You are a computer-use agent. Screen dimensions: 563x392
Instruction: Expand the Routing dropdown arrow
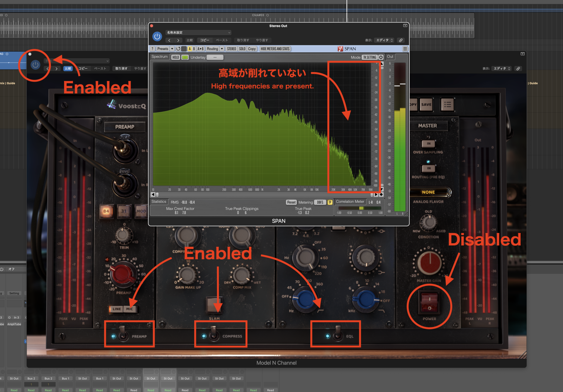pyautogui.click(x=222, y=49)
